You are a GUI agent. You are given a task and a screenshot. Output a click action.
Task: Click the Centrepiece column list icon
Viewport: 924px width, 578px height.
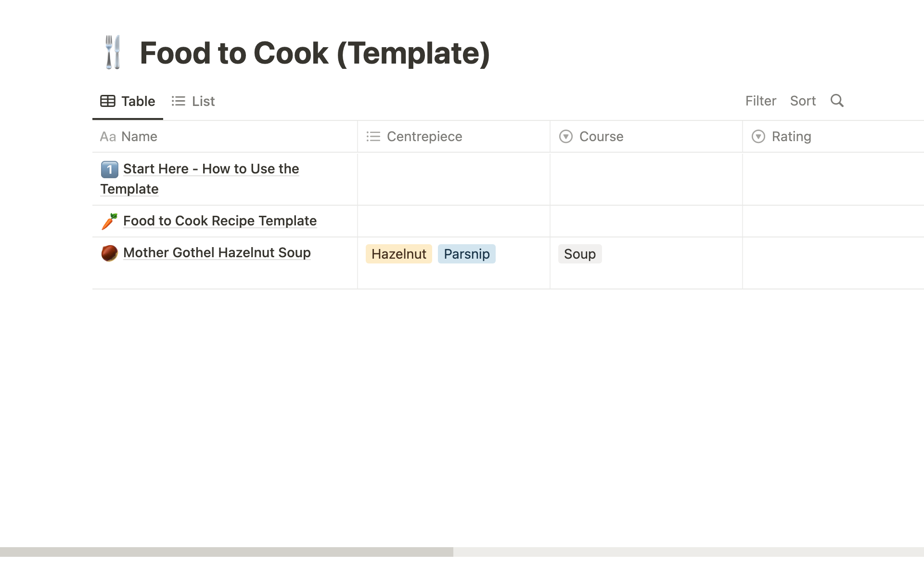[x=373, y=137]
